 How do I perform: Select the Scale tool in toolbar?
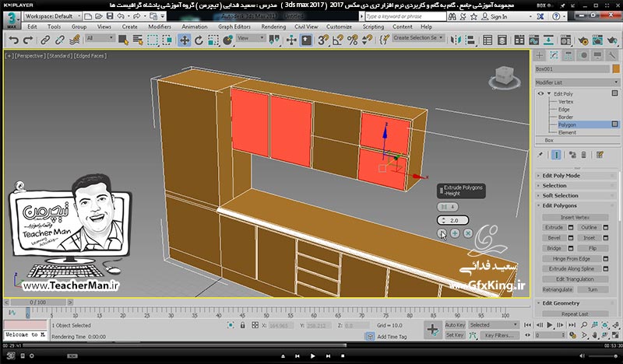pos(213,40)
